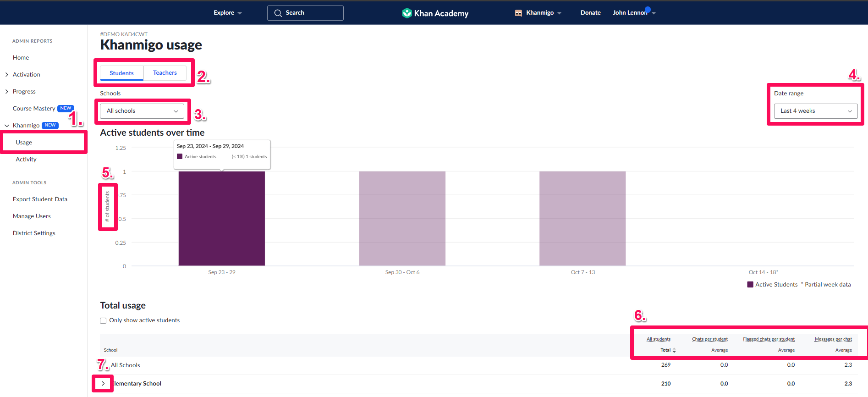Click the NEW badge beside Khanmigo
The height and width of the screenshot is (397, 868).
50,125
